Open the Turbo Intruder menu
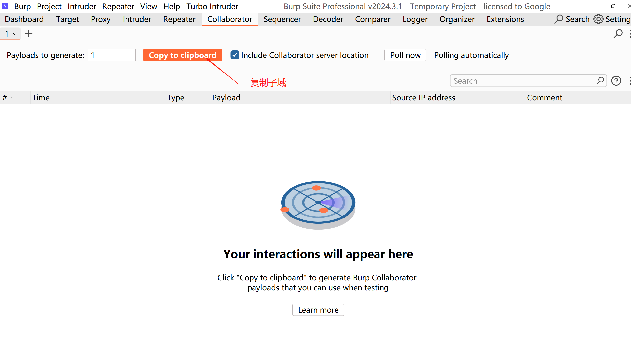The image size is (631, 364). tap(212, 6)
